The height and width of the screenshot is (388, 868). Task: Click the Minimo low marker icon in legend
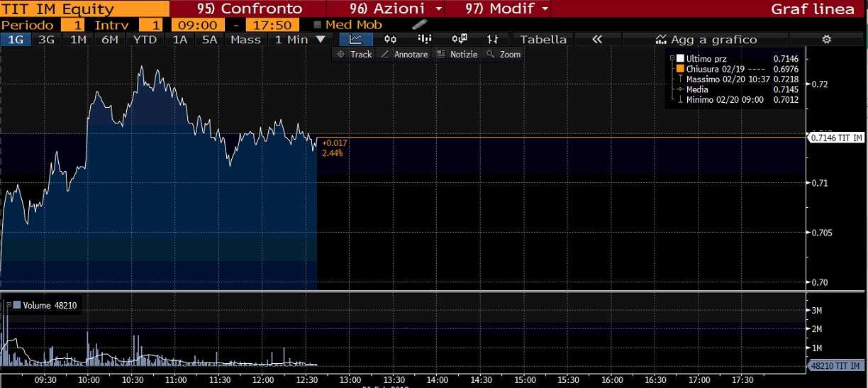point(679,100)
